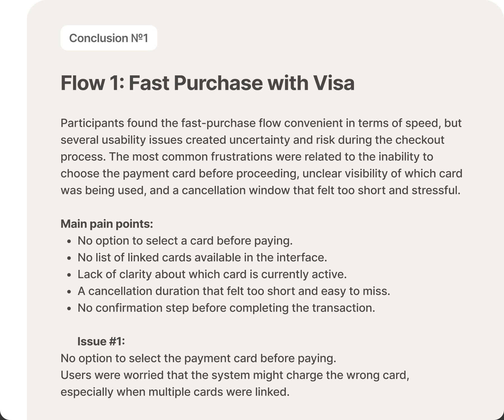504x420 pixels.
Task: Click bullet about cancellation duration too short
Action: click(x=234, y=291)
